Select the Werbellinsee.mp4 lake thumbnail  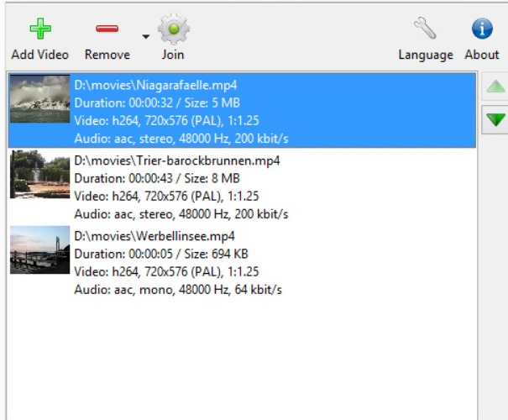(39, 249)
